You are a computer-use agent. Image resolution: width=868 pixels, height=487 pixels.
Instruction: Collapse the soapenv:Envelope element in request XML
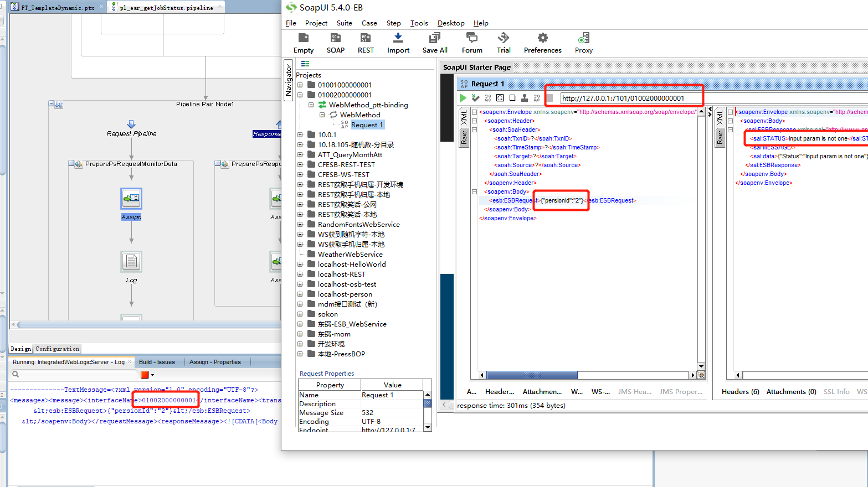pyautogui.click(x=474, y=112)
